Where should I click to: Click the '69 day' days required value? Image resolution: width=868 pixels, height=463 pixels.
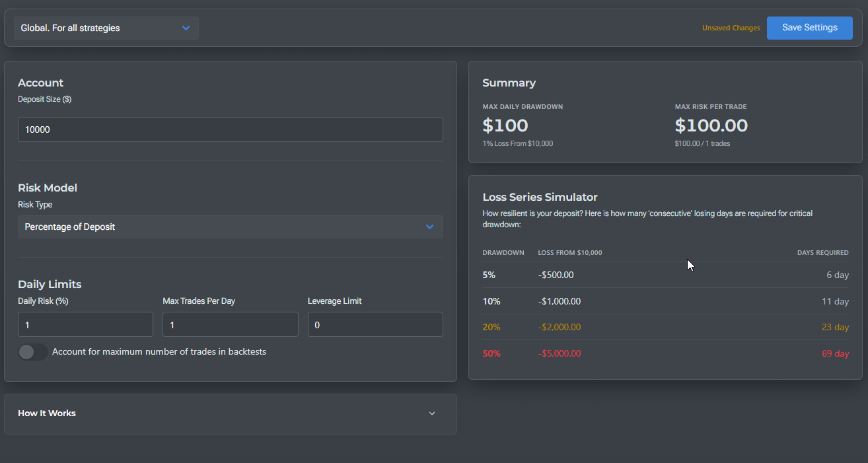pos(836,353)
